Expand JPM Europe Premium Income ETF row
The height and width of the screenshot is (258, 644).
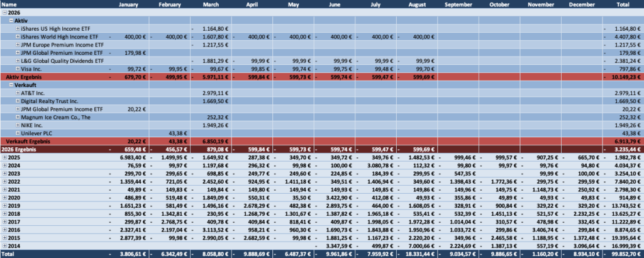(18, 45)
